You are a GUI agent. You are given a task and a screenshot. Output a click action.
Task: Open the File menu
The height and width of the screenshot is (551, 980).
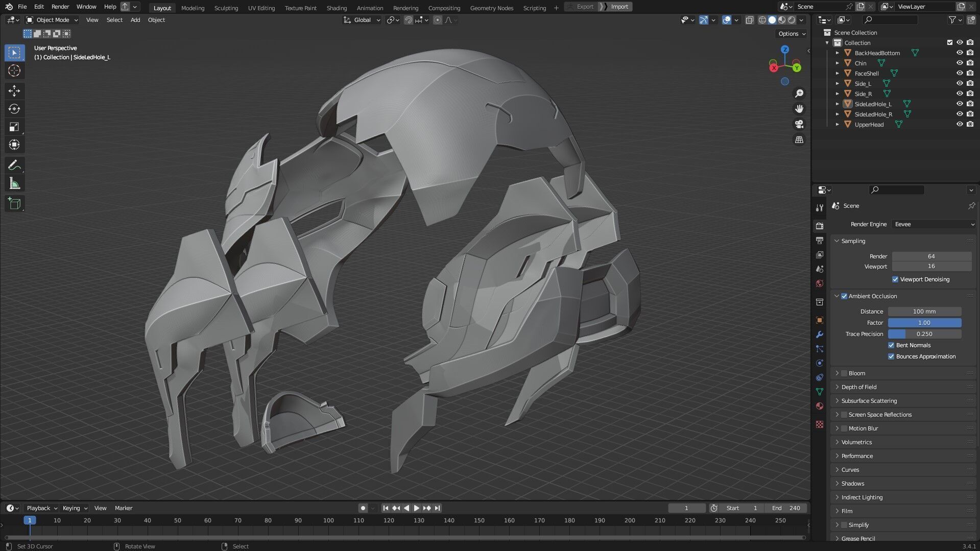tap(22, 7)
